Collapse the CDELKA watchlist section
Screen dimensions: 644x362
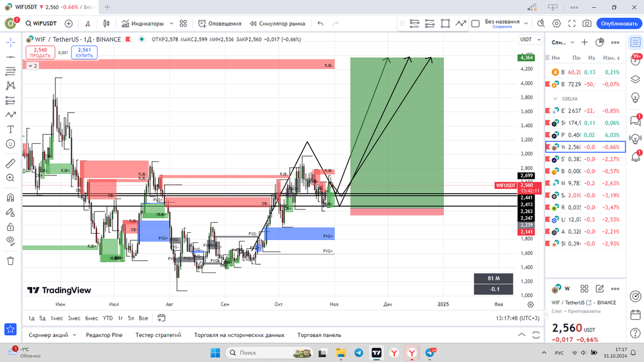coord(555,98)
